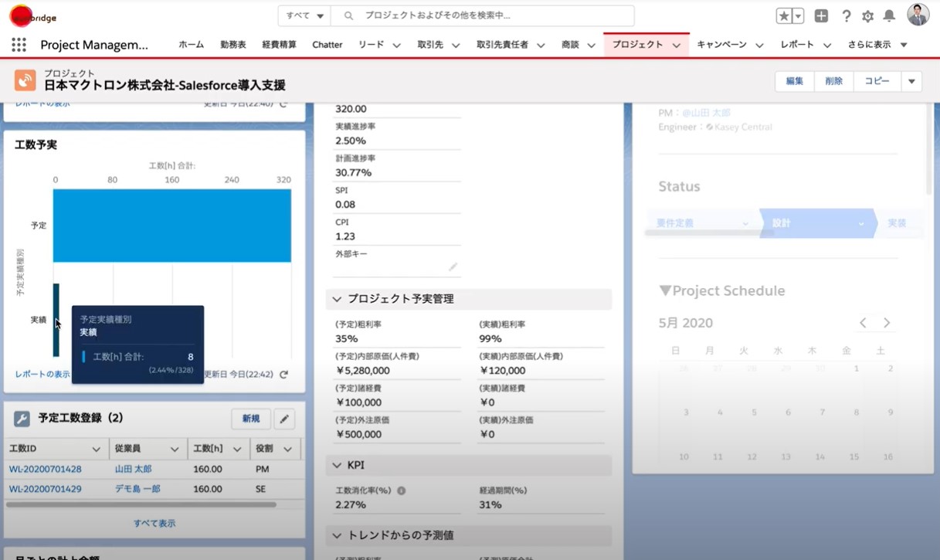The image size is (940, 560).
Task: Expand the リード tab dropdown chevron
Action: click(x=396, y=46)
